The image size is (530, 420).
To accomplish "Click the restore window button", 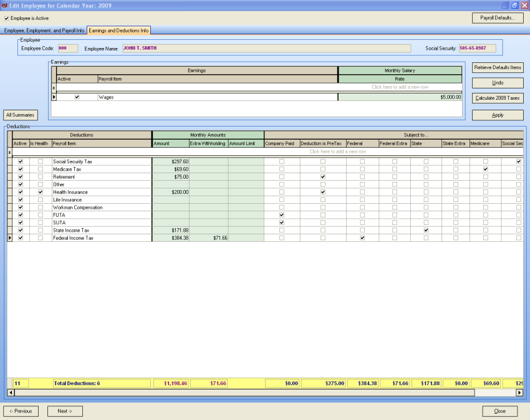I will point(514,6).
